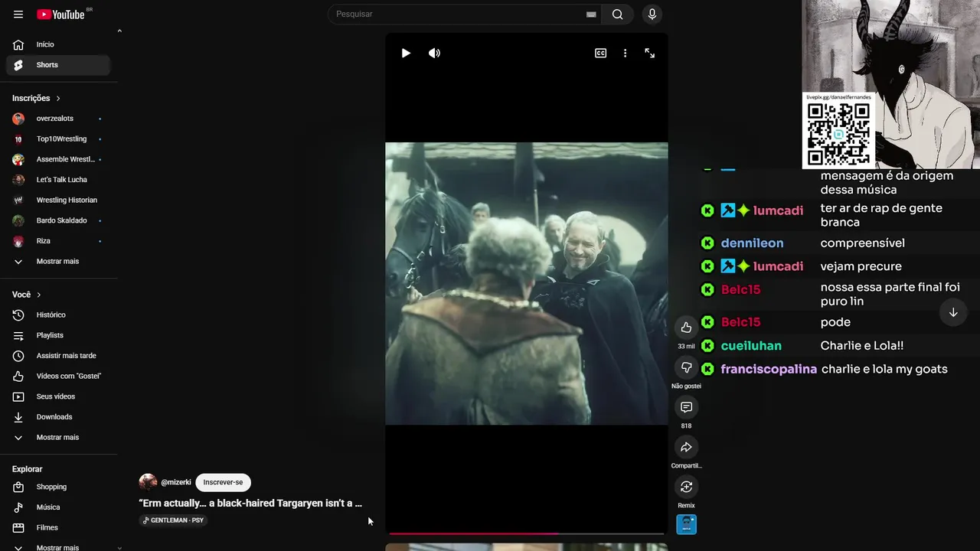Open the Short title "Erm actually…"
This screenshot has width=980, height=551.
click(250, 504)
